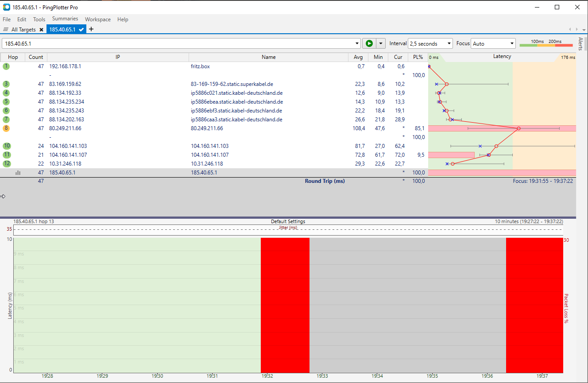Select IP 83.169.159.62 in hop 3
Screen dimensions: 588x383
point(65,84)
